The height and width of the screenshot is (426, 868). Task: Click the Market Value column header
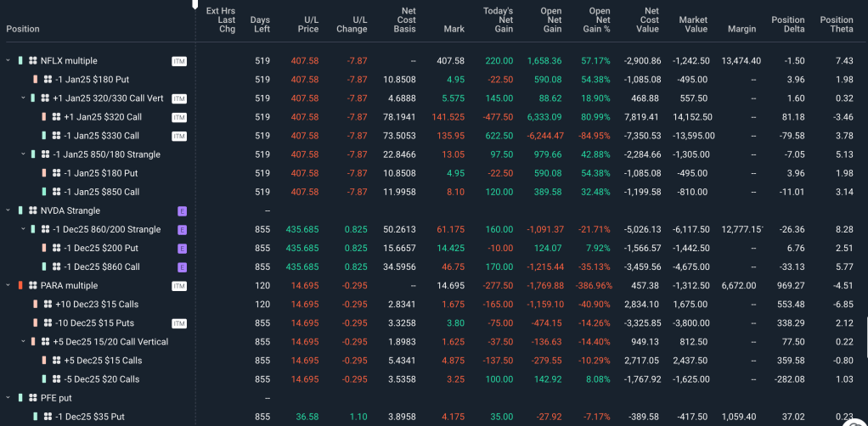point(693,24)
